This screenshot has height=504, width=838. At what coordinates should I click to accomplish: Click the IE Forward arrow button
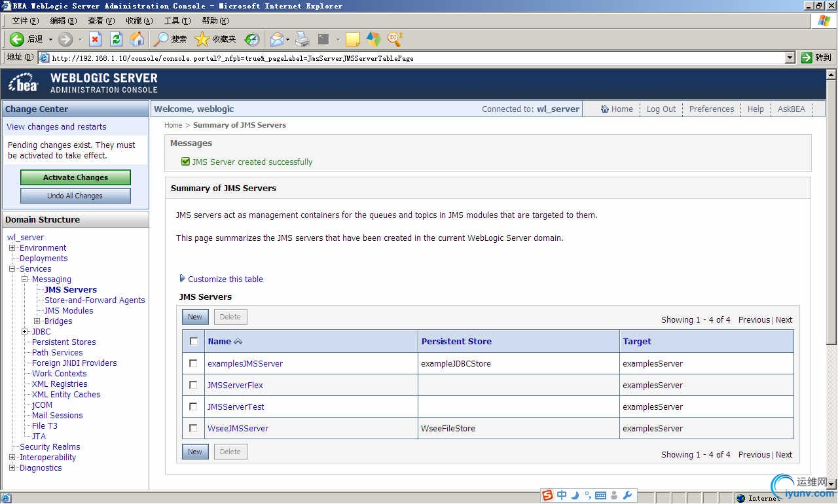pyautogui.click(x=65, y=39)
